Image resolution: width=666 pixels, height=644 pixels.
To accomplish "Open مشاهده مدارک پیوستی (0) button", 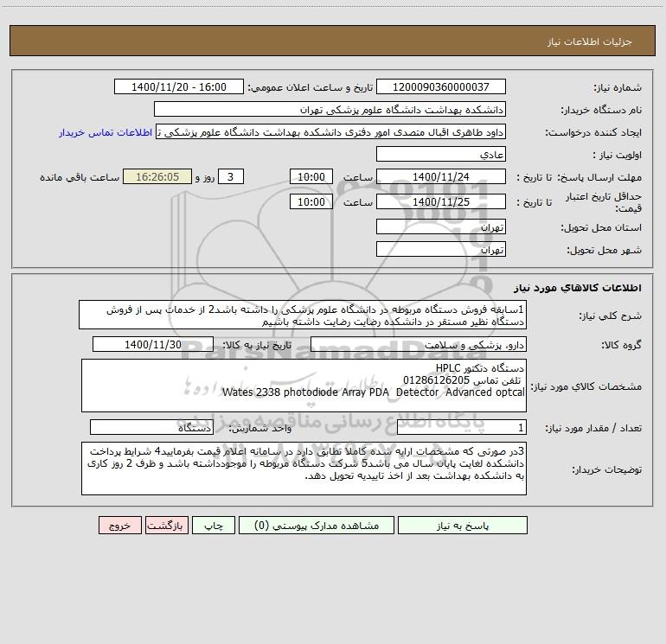I will pyautogui.click(x=317, y=526).
